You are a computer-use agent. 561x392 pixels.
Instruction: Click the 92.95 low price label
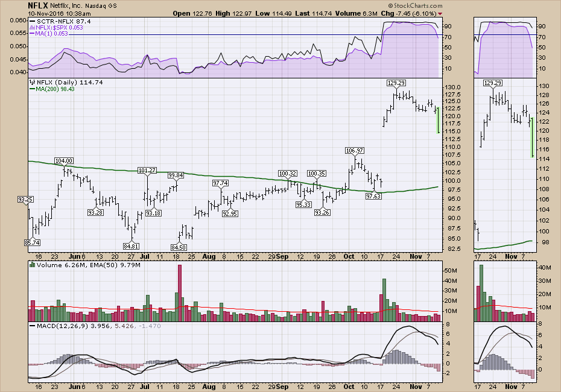[x=230, y=214]
